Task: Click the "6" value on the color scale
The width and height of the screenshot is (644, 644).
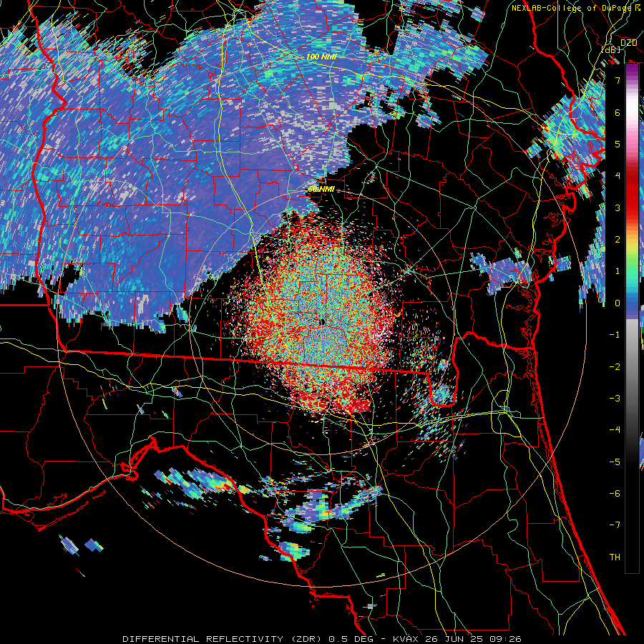Action: click(618, 112)
